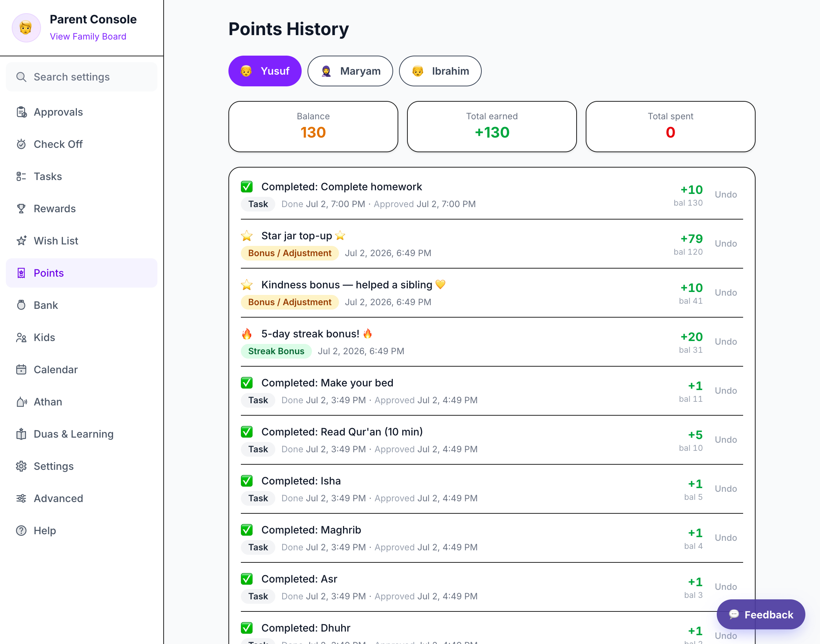Click the Calendar icon in sidebar
Screen dimensions: 820x644
tap(22, 370)
